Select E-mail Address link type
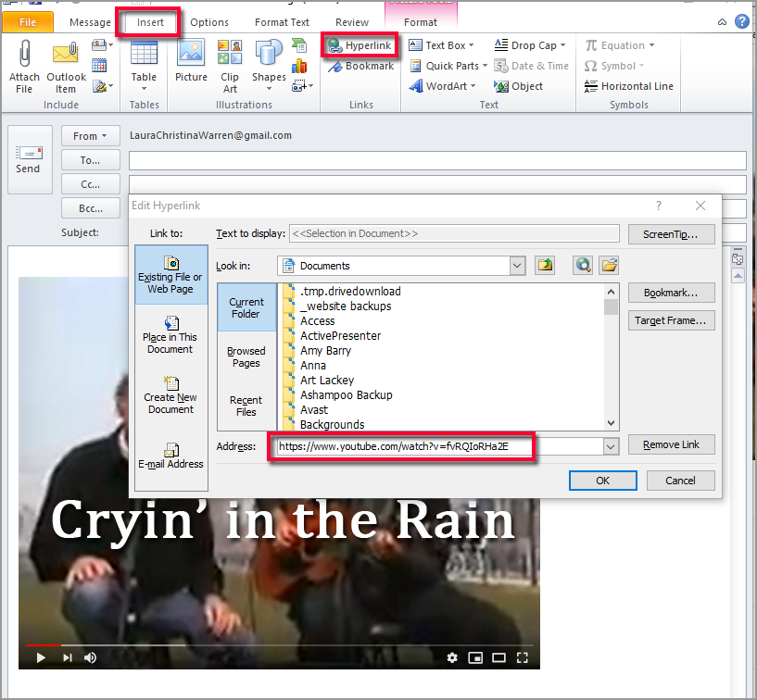The image size is (757, 700). pos(170,456)
